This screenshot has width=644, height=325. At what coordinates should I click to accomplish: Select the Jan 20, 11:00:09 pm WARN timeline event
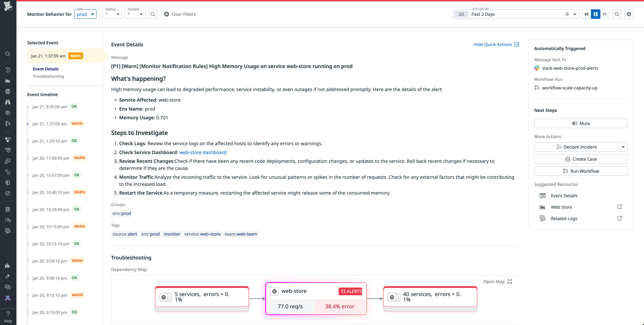pos(51,158)
